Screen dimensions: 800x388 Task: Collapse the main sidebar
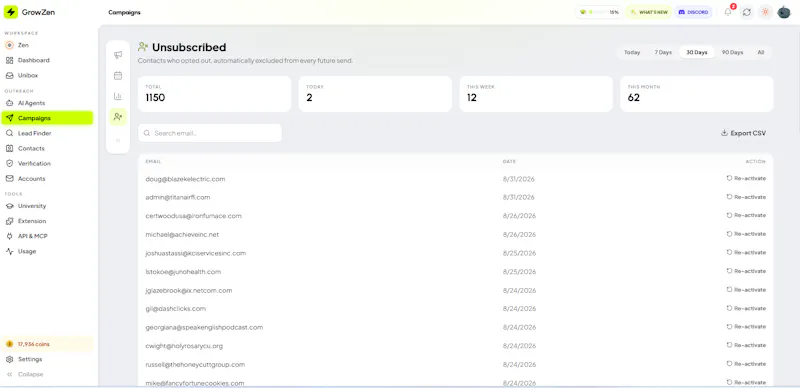coord(47,374)
